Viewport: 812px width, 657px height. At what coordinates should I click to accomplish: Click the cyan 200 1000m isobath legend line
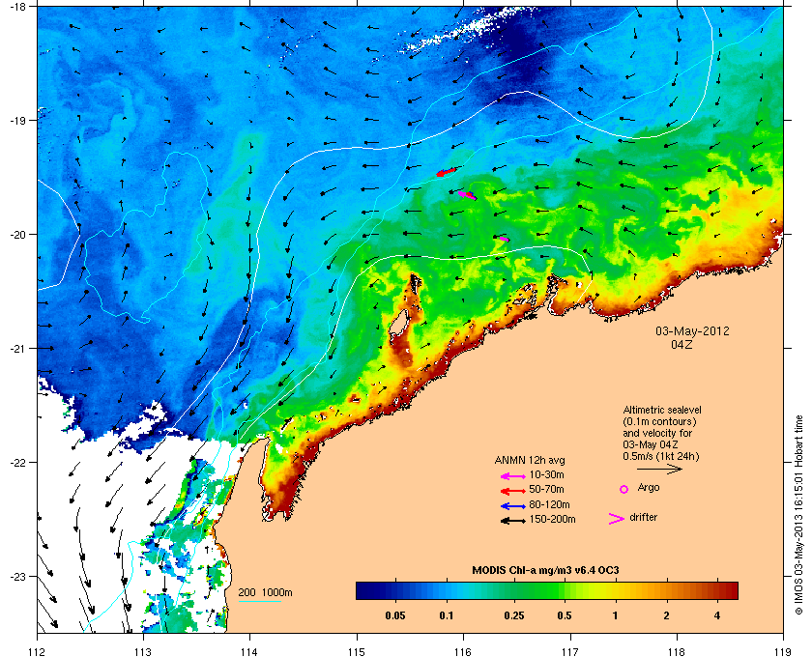[259, 601]
